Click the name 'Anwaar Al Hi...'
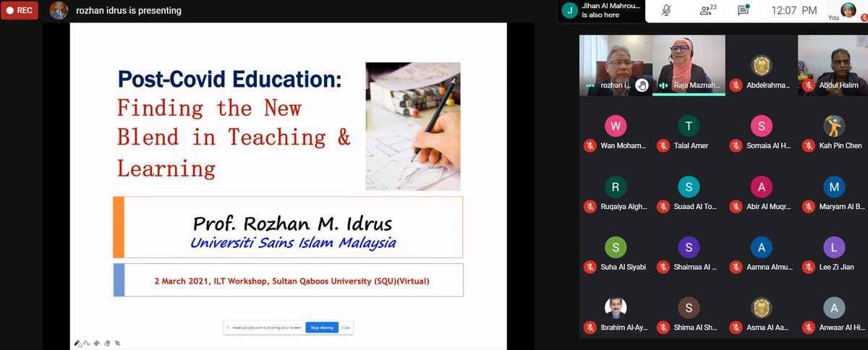 pyautogui.click(x=842, y=328)
